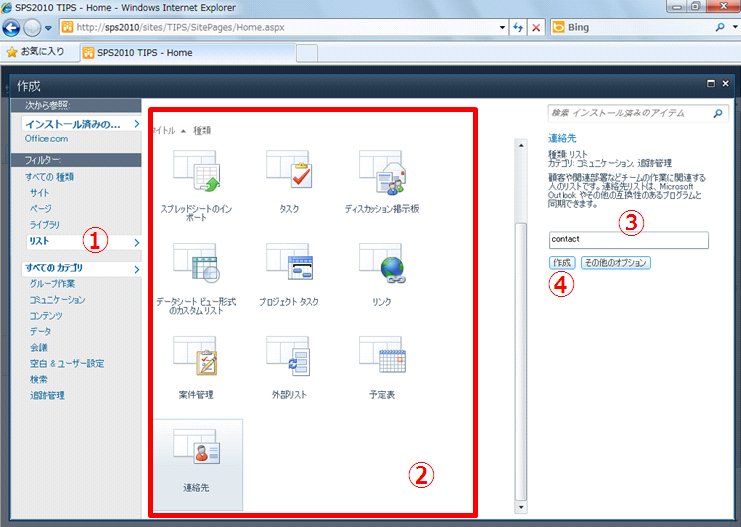Open お気に入り favorites star
The image size is (741, 527).
click(x=35, y=52)
